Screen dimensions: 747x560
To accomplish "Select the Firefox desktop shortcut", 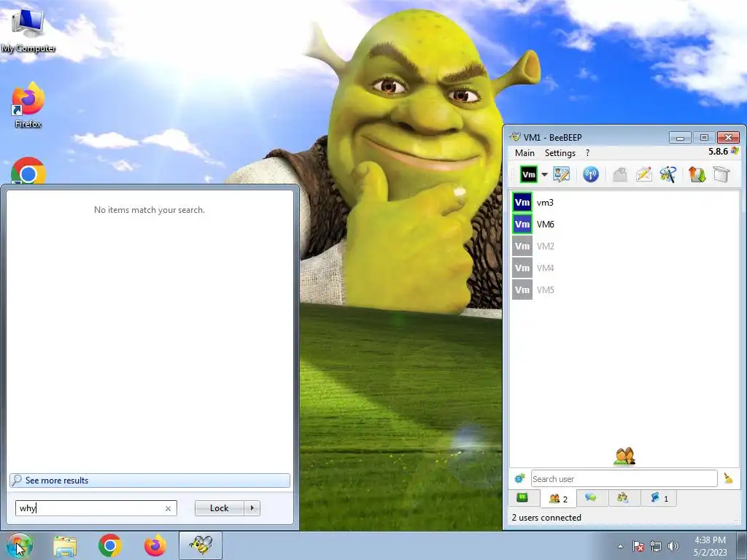I will pyautogui.click(x=28, y=105).
